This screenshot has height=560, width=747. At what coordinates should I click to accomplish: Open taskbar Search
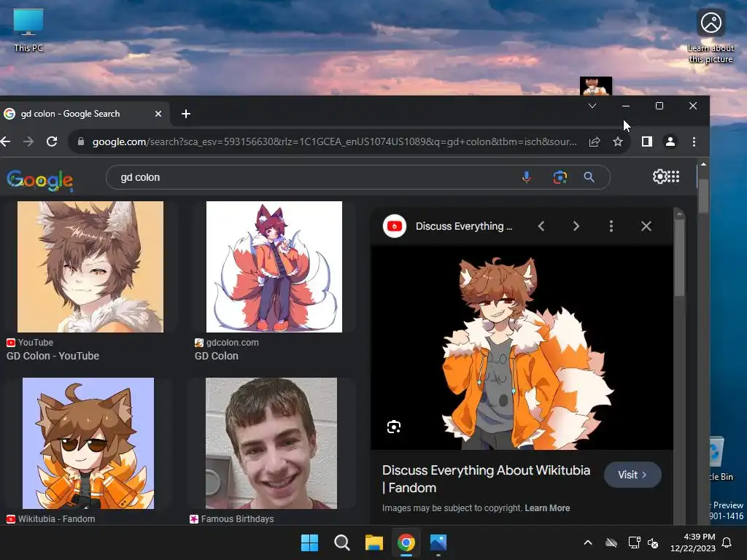(341, 542)
